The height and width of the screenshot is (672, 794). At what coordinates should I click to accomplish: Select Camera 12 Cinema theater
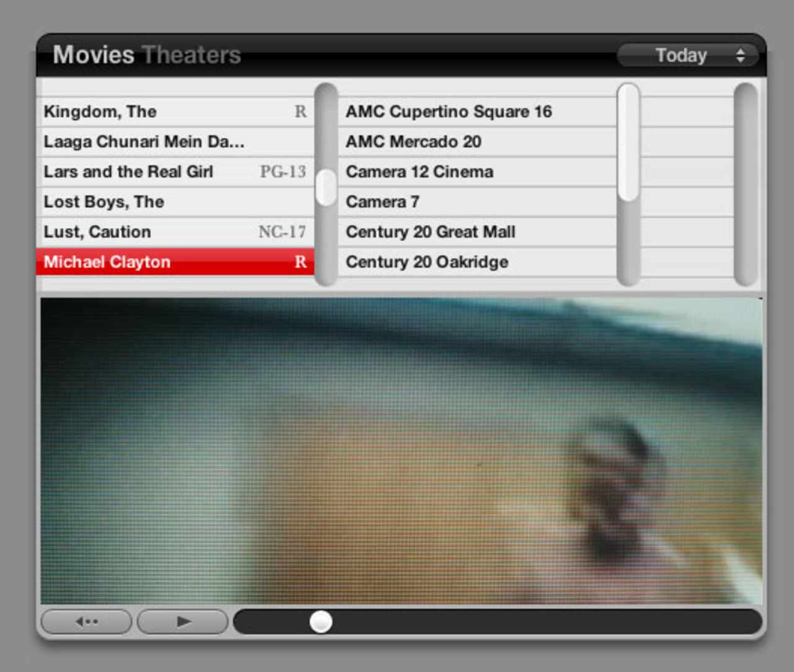coord(419,172)
